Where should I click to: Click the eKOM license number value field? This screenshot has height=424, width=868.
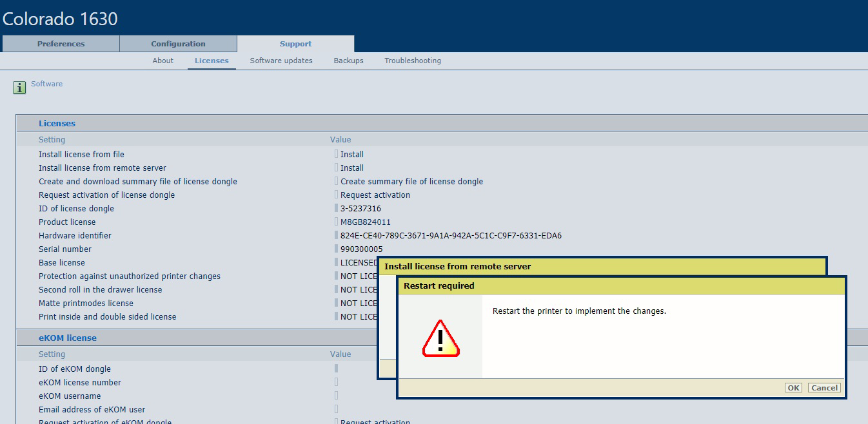(x=336, y=382)
